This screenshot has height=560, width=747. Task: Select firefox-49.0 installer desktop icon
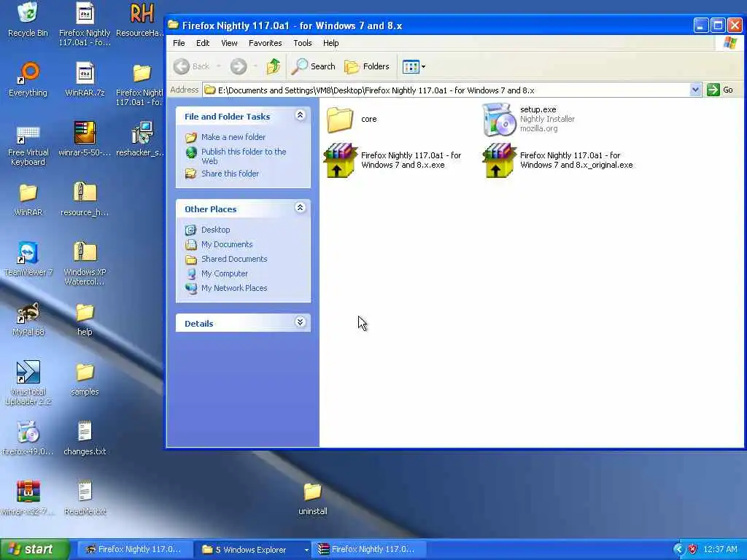28,438
